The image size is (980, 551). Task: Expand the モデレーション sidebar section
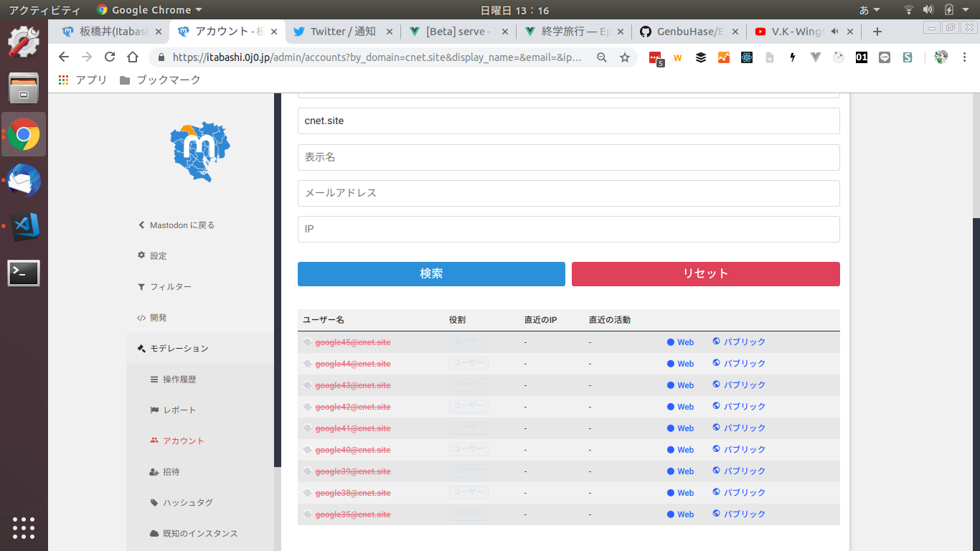click(x=179, y=349)
